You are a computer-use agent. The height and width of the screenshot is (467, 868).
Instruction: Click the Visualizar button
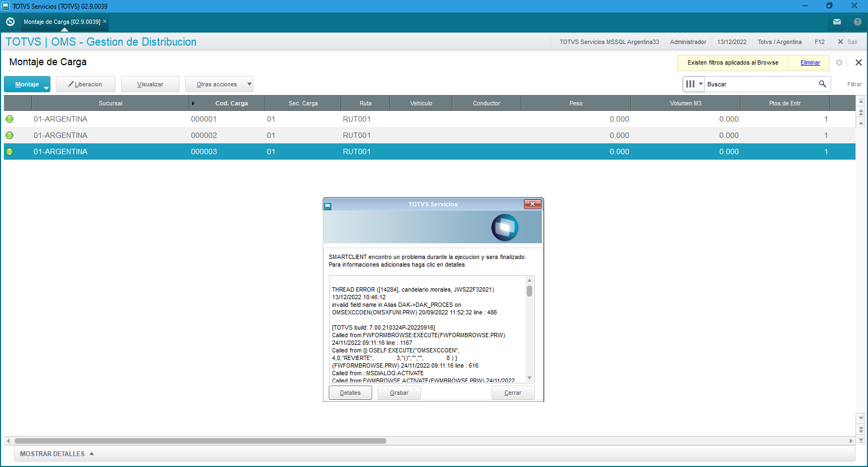[x=150, y=84]
